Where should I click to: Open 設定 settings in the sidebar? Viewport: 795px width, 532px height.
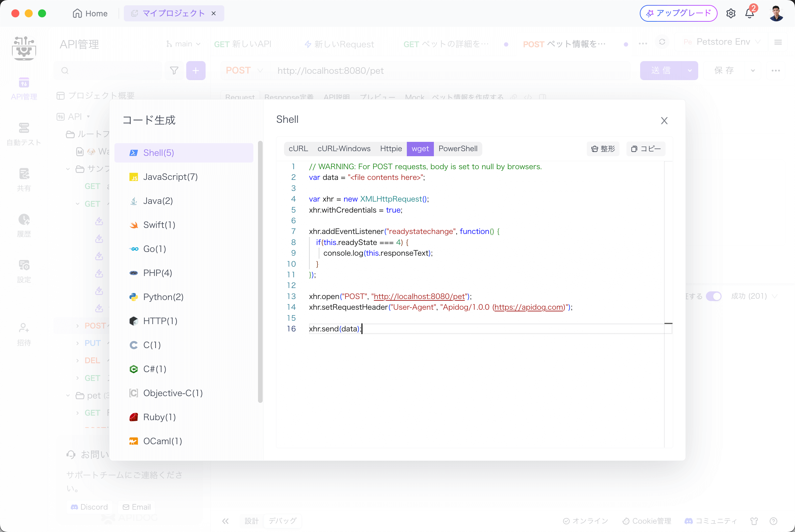coord(24,272)
